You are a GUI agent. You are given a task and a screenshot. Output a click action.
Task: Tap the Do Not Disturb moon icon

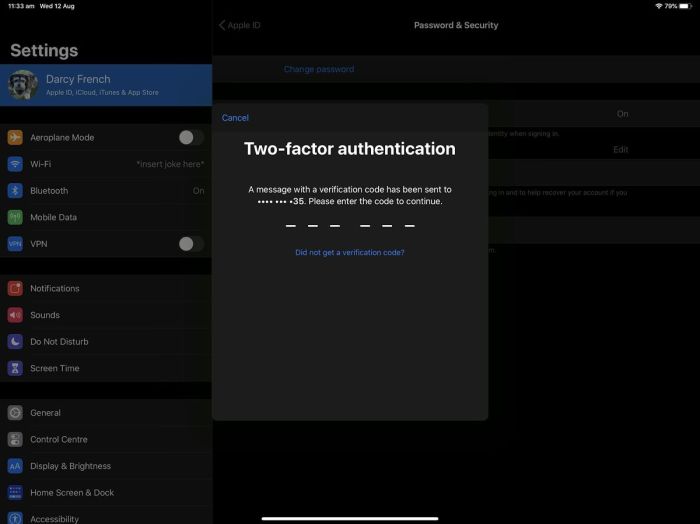pyautogui.click(x=15, y=341)
